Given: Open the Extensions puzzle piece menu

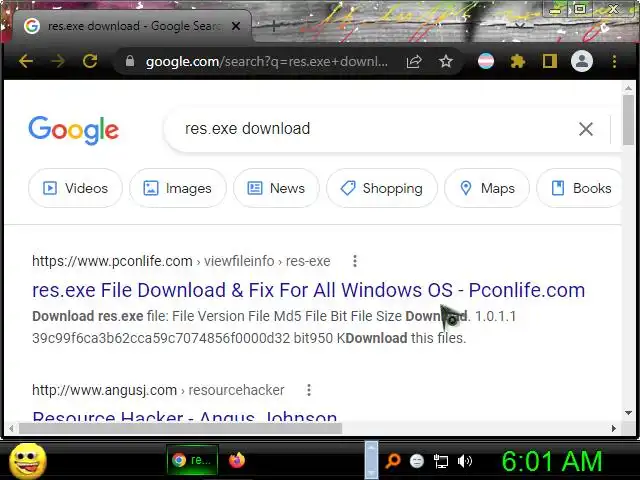Looking at the screenshot, I should click(518, 62).
